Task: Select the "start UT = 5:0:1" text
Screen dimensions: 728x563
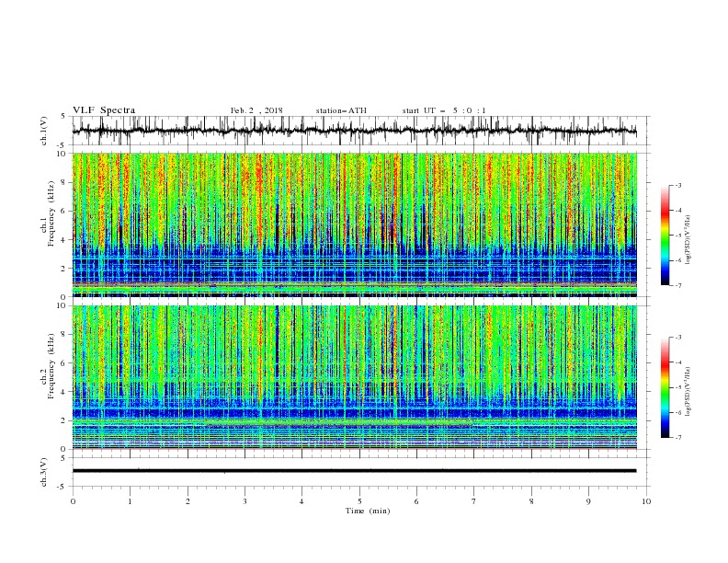Action: pyautogui.click(x=444, y=110)
